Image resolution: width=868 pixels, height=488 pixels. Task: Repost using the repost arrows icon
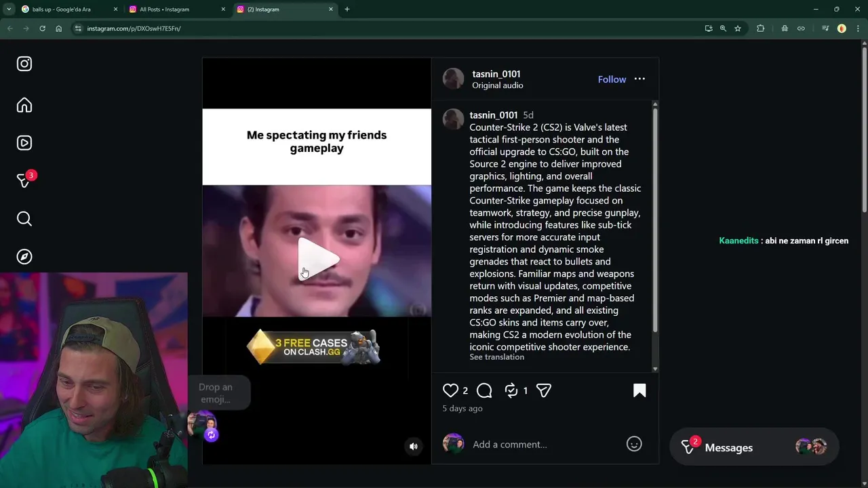point(511,390)
